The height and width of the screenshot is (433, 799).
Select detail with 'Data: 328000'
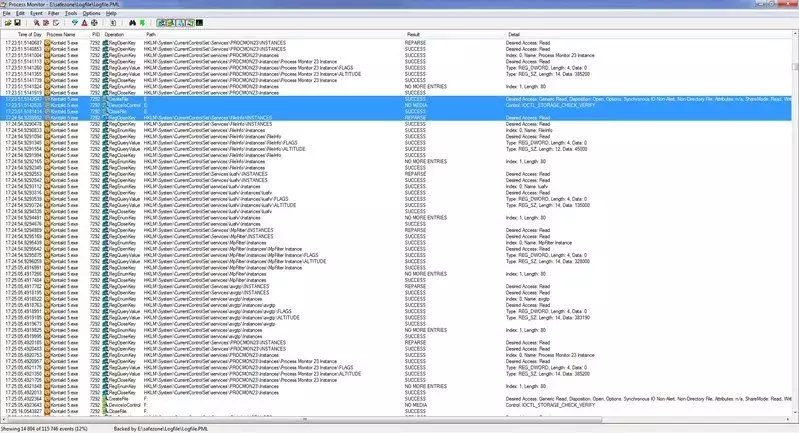click(x=548, y=261)
